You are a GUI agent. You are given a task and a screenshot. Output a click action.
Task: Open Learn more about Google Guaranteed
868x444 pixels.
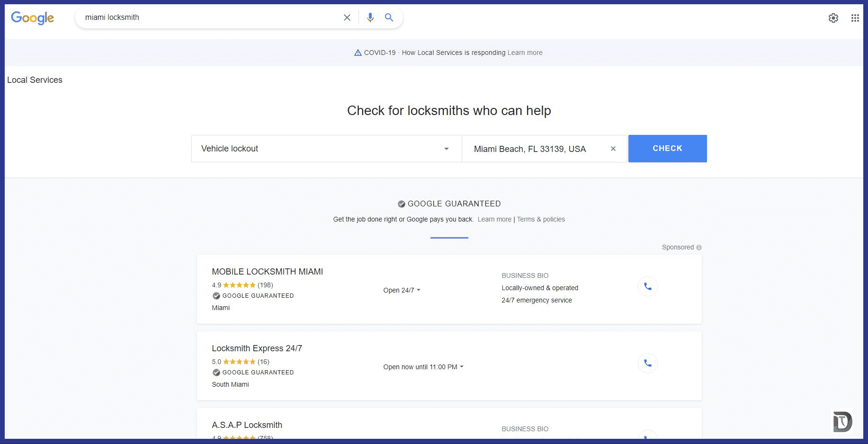point(494,219)
